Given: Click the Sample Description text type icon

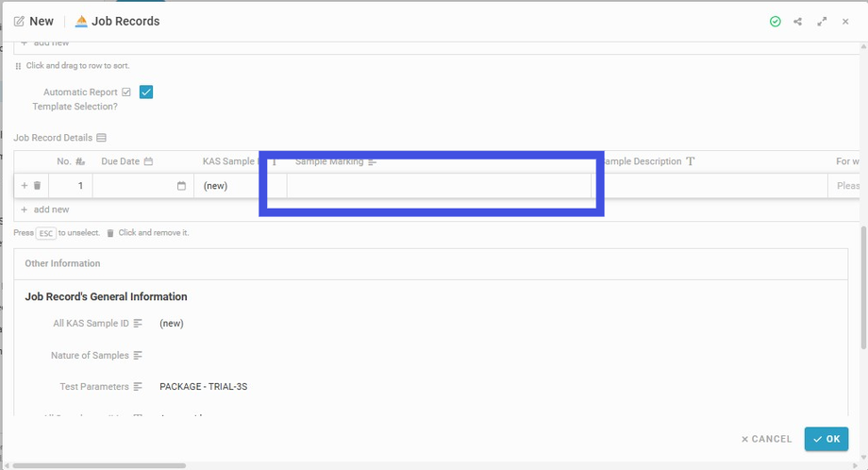Looking at the screenshot, I should (690, 161).
